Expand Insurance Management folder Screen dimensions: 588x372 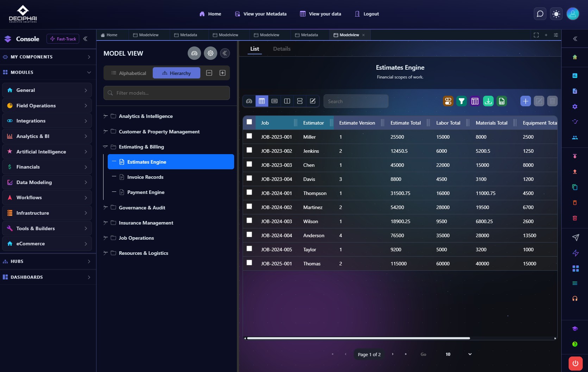105,223
